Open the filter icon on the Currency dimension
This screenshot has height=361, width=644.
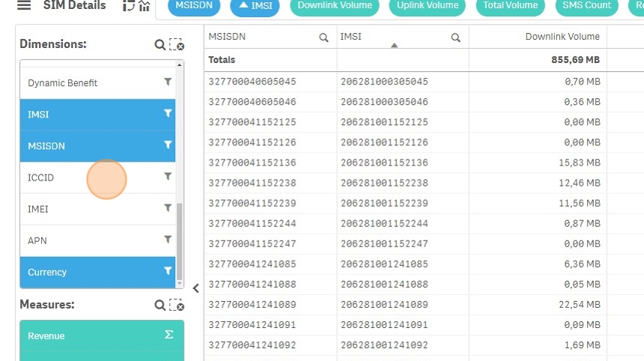tap(168, 270)
